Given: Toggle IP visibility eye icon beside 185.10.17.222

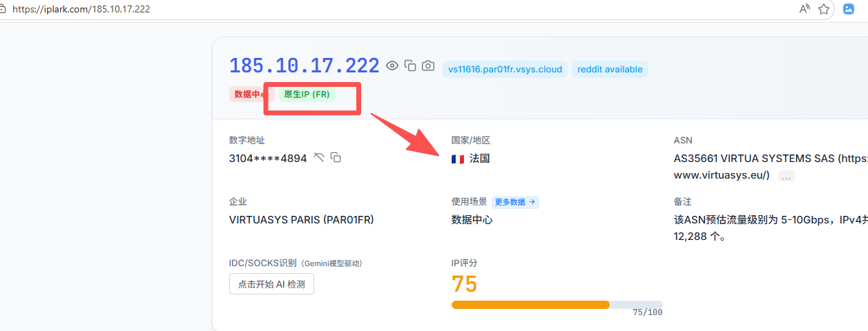Looking at the screenshot, I should click(x=392, y=66).
